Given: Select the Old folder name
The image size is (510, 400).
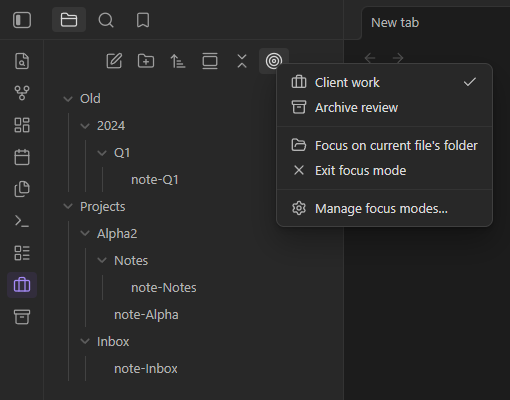Looking at the screenshot, I should click(x=90, y=99).
